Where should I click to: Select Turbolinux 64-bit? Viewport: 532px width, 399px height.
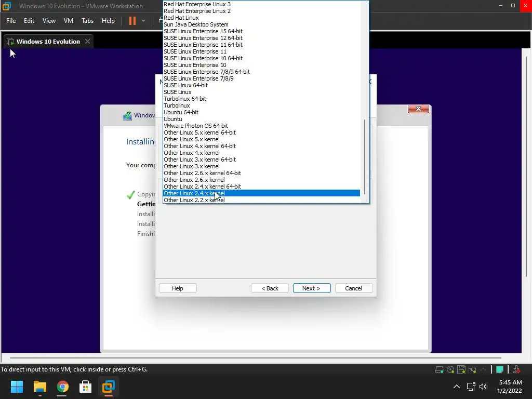tap(262, 99)
